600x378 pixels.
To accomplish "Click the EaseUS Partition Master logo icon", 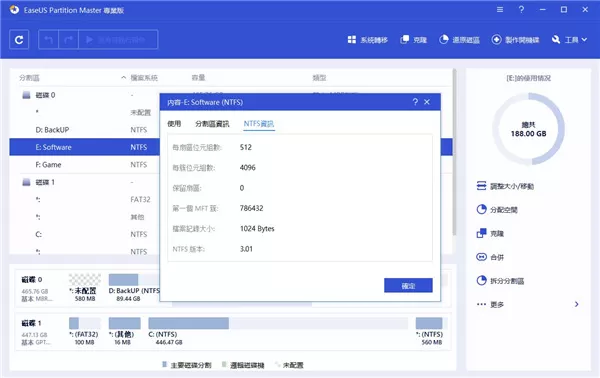I will pos(15,10).
